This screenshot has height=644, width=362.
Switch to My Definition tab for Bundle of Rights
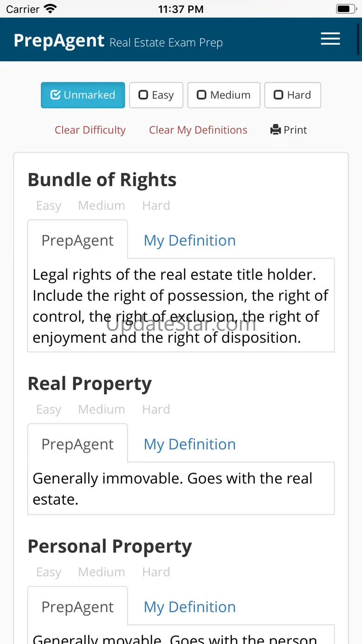[189, 241]
